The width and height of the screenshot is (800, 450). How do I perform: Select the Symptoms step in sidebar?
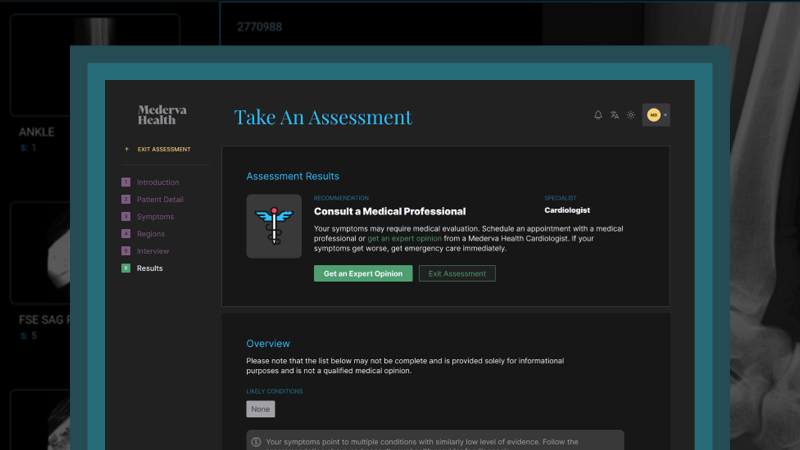(x=155, y=217)
